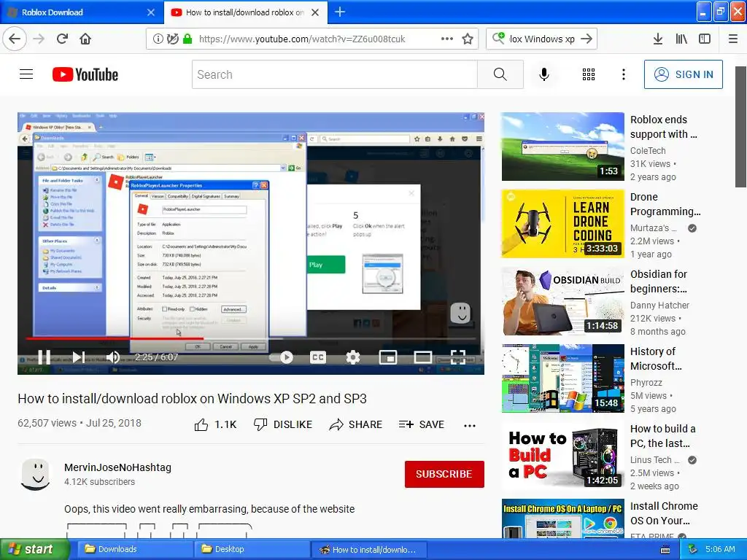Open the browser downloads arrow icon

click(x=658, y=39)
